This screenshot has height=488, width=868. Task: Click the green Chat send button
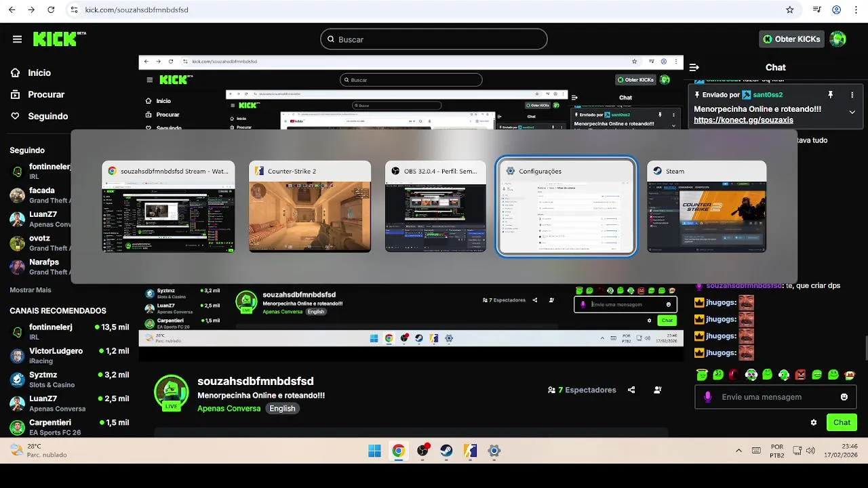(x=842, y=422)
